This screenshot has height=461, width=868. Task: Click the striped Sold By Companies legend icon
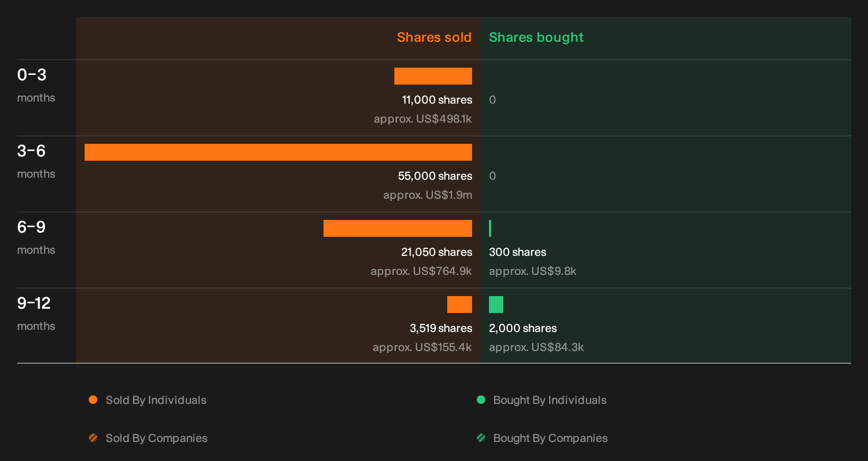coord(93,438)
